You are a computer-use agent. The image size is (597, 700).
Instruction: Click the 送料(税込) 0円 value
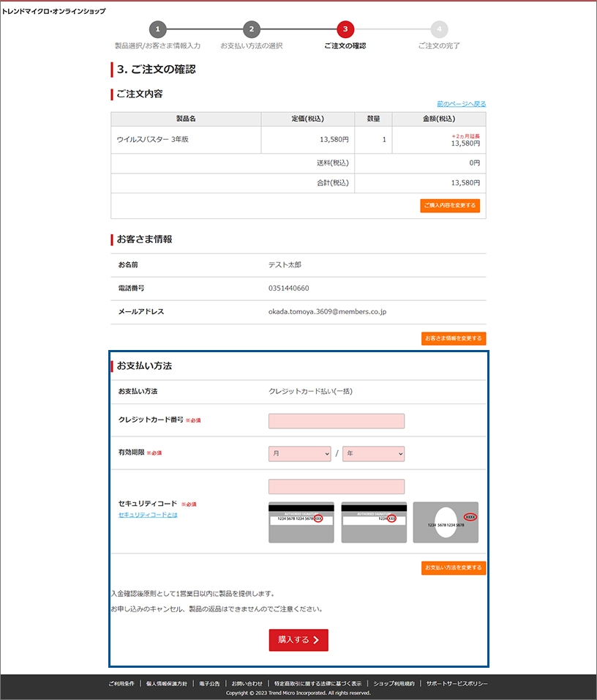(x=475, y=163)
